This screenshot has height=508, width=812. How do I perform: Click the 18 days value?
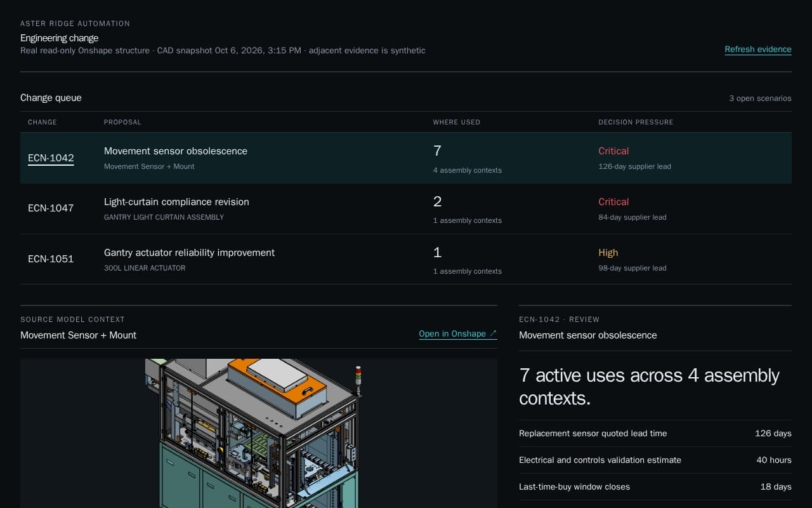click(x=776, y=486)
